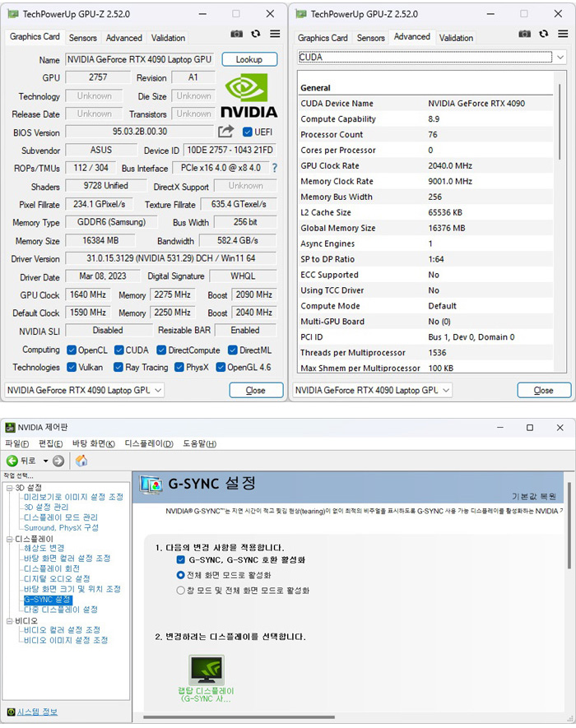The image size is (576, 728).
Task: Open the GPU selector dropdown in left GPU-Z window
Action: click(85, 390)
